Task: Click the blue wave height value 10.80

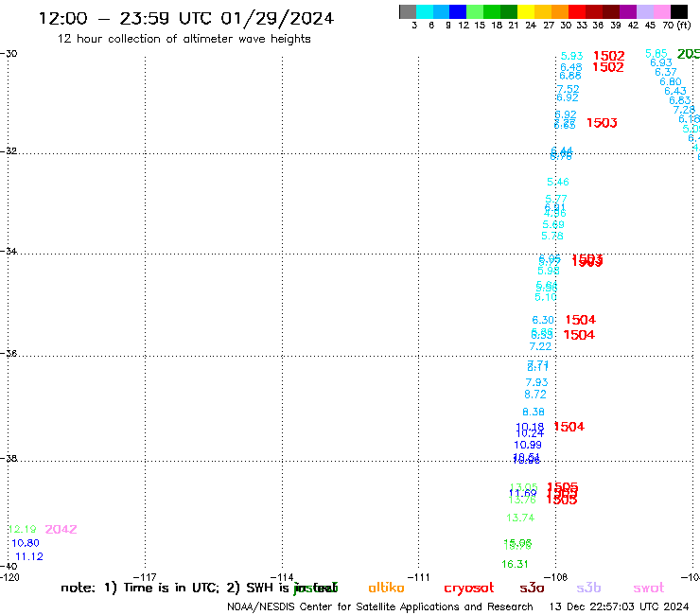Action: tap(26, 543)
